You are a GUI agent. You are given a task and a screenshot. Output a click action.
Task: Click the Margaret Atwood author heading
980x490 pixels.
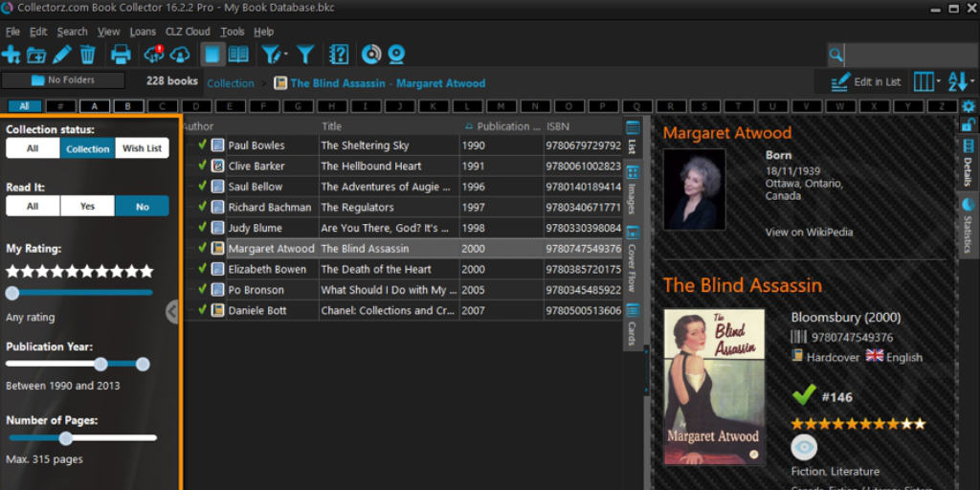point(727,132)
